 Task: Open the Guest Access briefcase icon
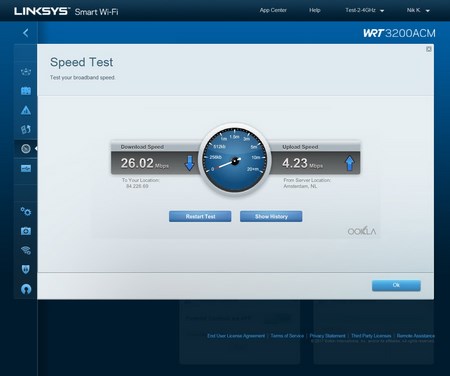26,91
